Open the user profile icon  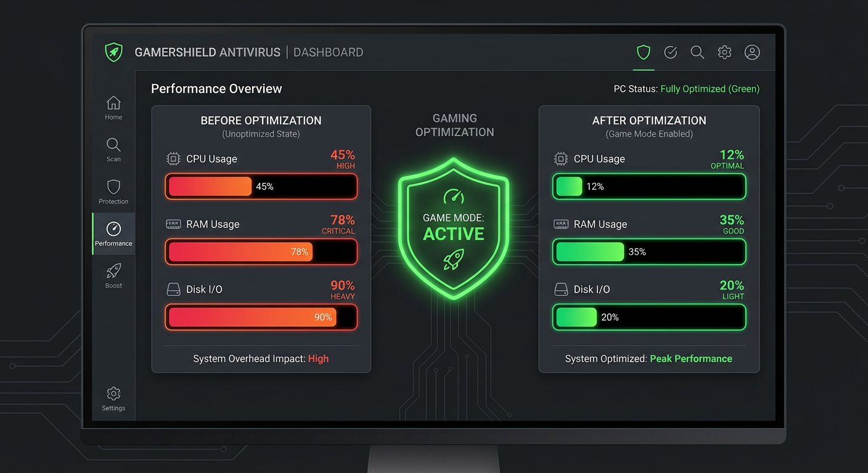pos(752,52)
